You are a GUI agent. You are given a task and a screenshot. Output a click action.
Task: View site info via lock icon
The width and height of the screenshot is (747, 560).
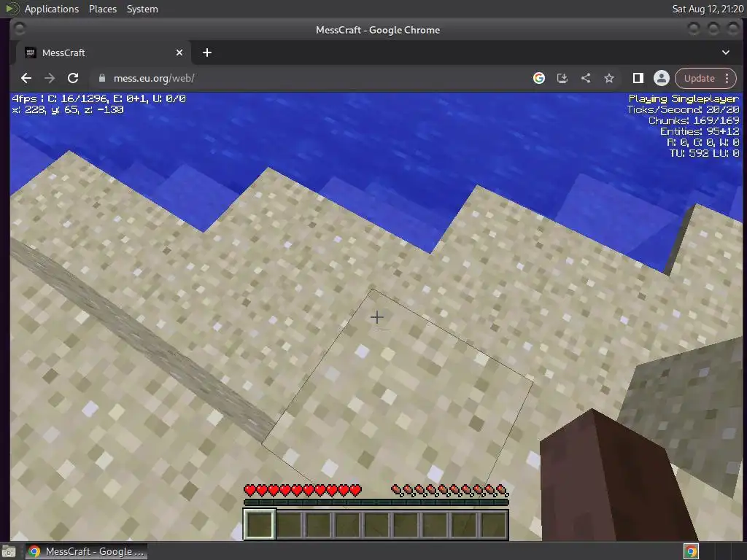click(101, 78)
